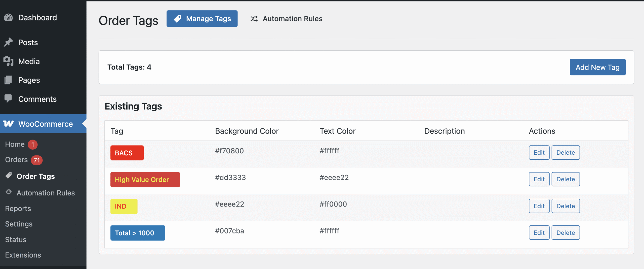Click the WooCommerce logo icon
This screenshot has height=269, width=644.
pyautogui.click(x=8, y=124)
